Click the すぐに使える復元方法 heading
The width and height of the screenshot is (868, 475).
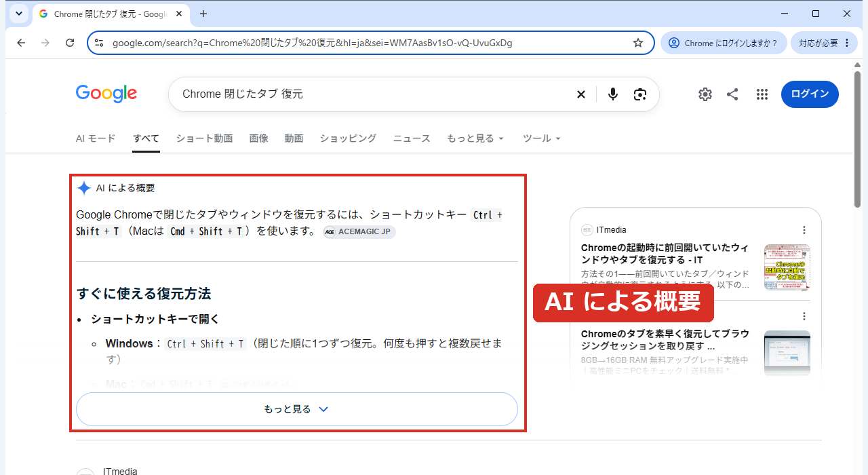click(144, 294)
